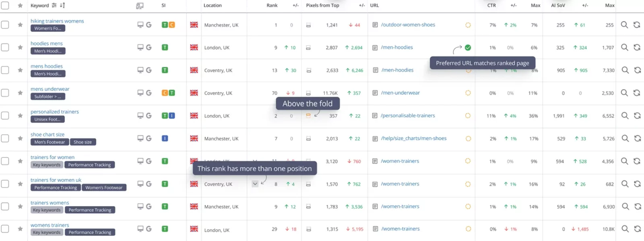The width and height of the screenshot is (644, 241).
Task: Sort by Pixels from Top column header
Action: 322,5
